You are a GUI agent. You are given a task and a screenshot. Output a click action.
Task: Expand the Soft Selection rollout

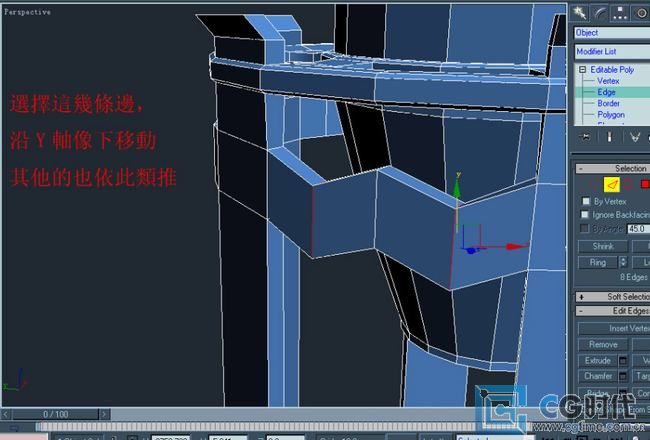pos(612,297)
